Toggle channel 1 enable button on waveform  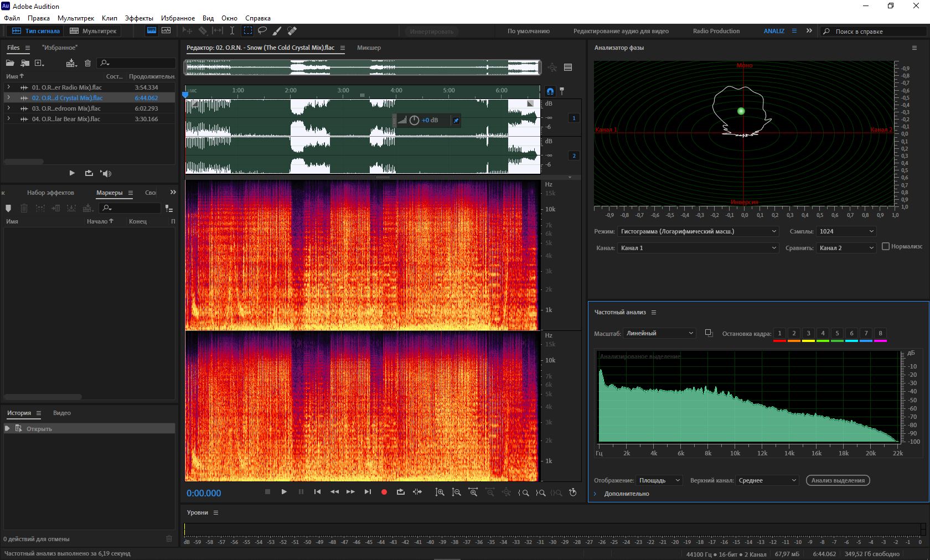click(x=574, y=118)
